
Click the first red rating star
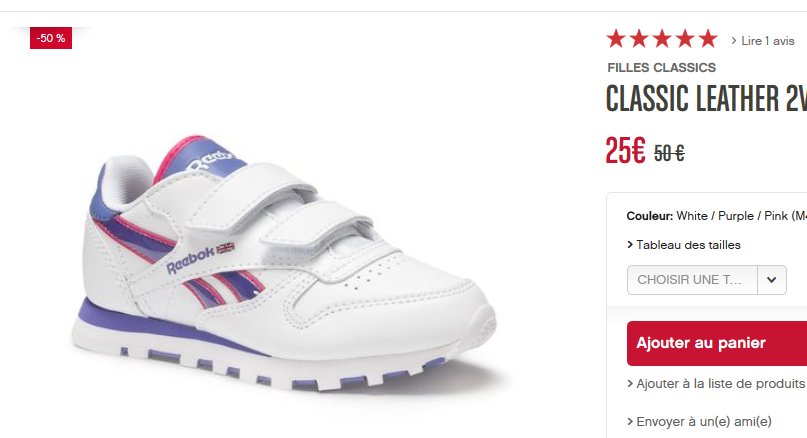616,39
